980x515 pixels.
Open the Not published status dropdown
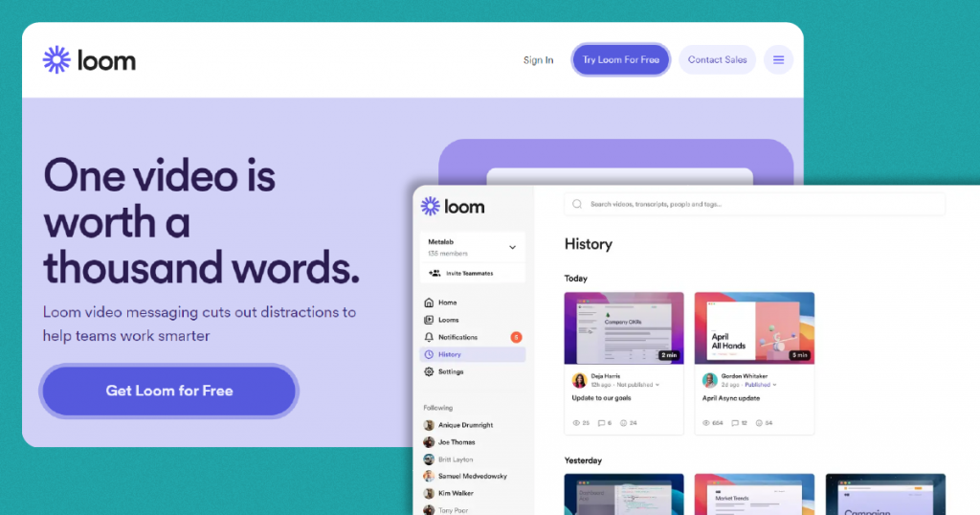638,385
